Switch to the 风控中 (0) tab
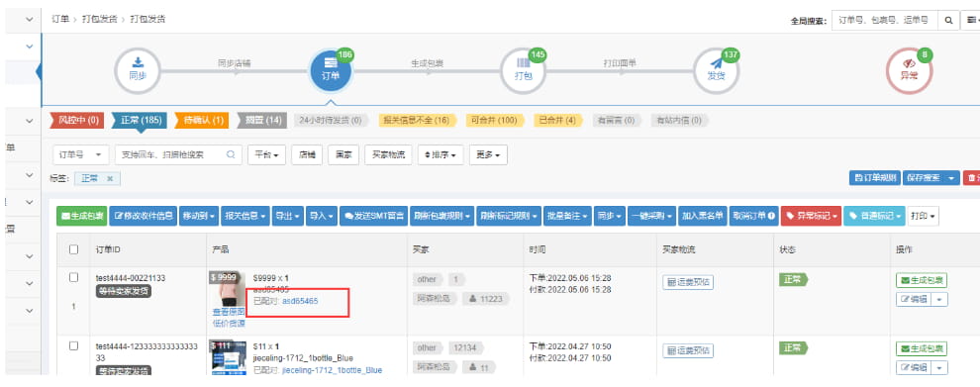 76,120
